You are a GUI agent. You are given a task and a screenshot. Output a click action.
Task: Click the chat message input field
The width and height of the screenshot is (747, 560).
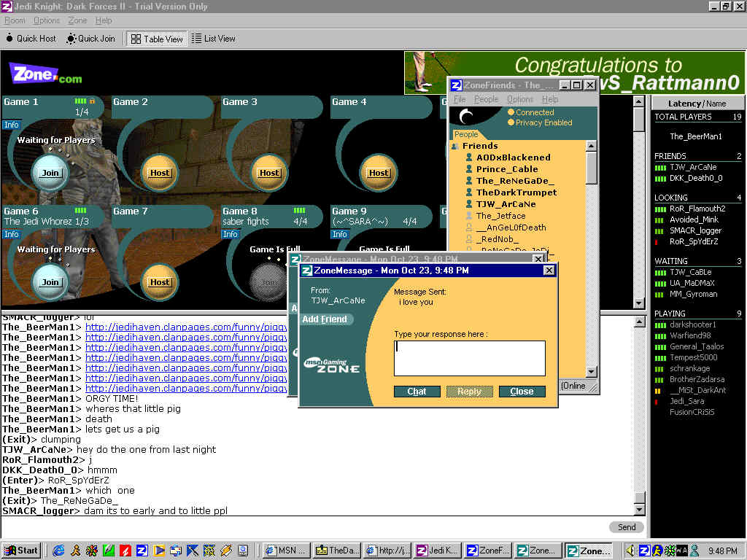[x=305, y=527]
